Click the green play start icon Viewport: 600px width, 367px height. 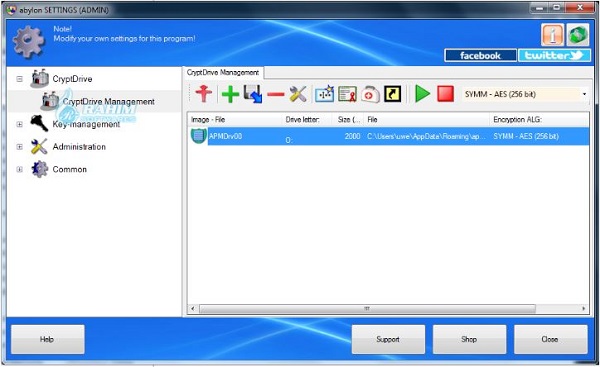[422, 94]
